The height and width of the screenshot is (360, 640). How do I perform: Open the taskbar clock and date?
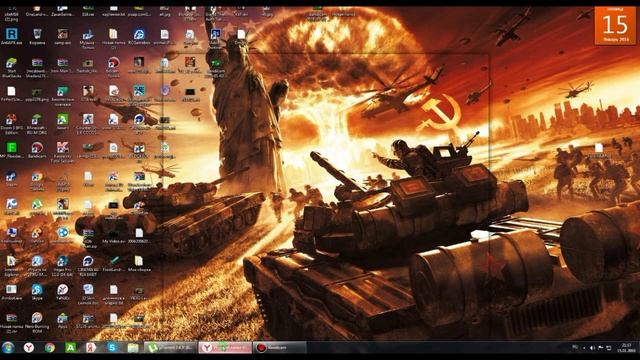[628, 348]
